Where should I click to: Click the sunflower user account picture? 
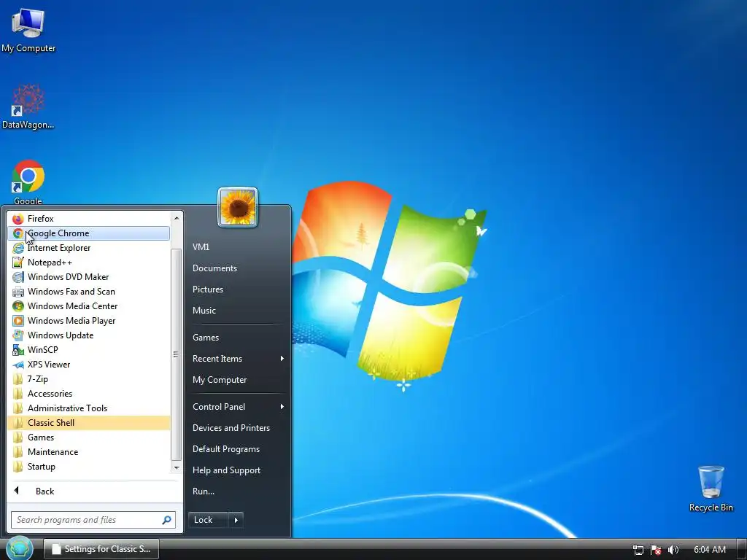tap(238, 207)
